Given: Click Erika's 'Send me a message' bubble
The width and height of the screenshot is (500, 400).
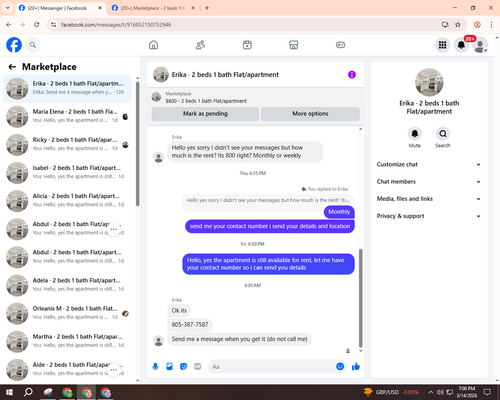Looking at the screenshot, I should tap(239, 339).
